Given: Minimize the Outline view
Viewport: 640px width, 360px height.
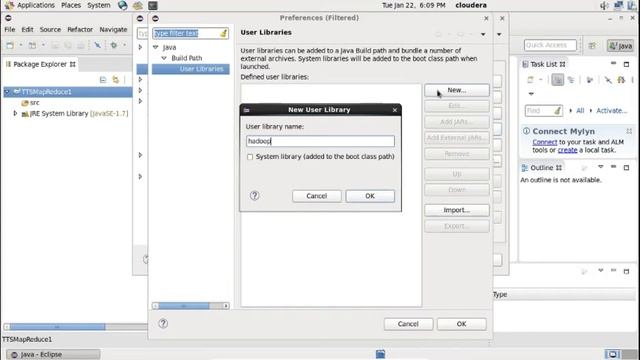Looking at the screenshot, I should click(x=613, y=167).
